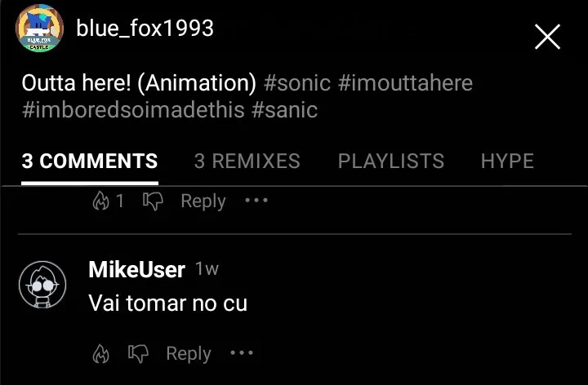Click the flame icon showing 1 like
Image resolution: width=588 pixels, height=385 pixels.
[101, 201]
